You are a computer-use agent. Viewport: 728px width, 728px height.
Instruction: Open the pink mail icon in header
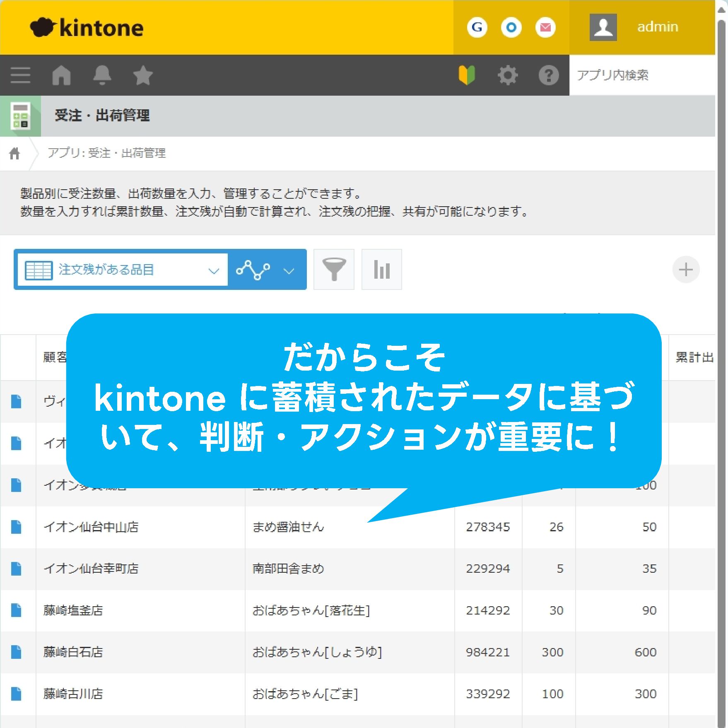[546, 27]
